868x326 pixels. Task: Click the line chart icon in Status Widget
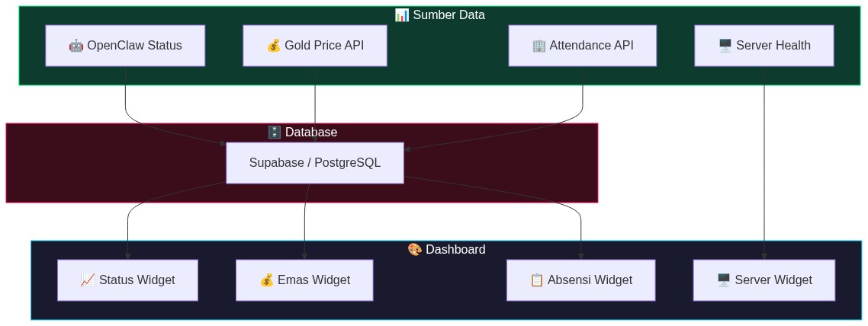click(88, 280)
